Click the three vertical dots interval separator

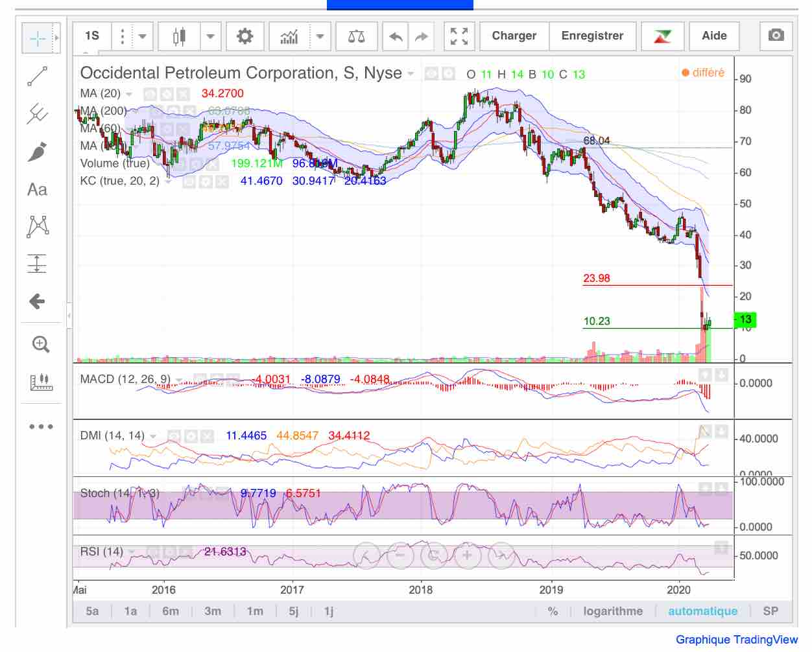point(122,36)
